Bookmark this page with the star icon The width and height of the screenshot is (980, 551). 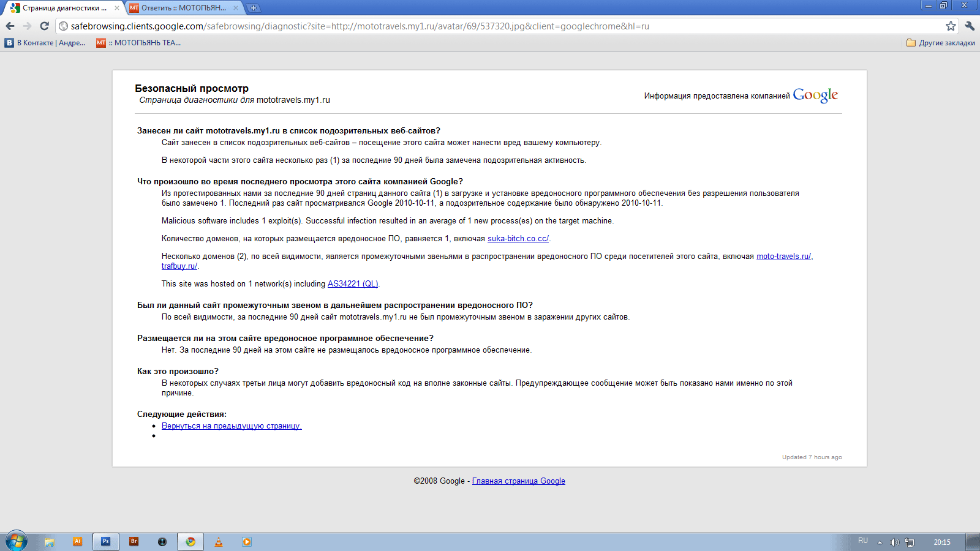[951, 26]
